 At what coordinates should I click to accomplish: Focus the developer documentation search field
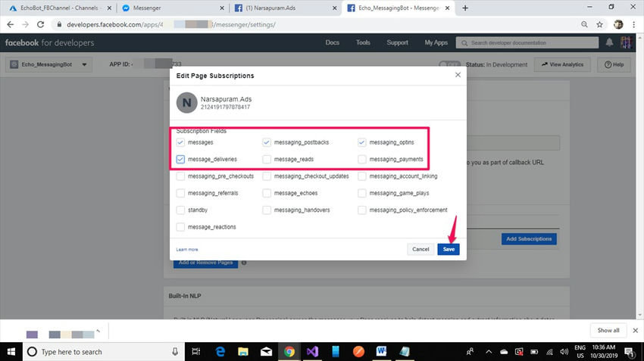(x=527, y=42)
